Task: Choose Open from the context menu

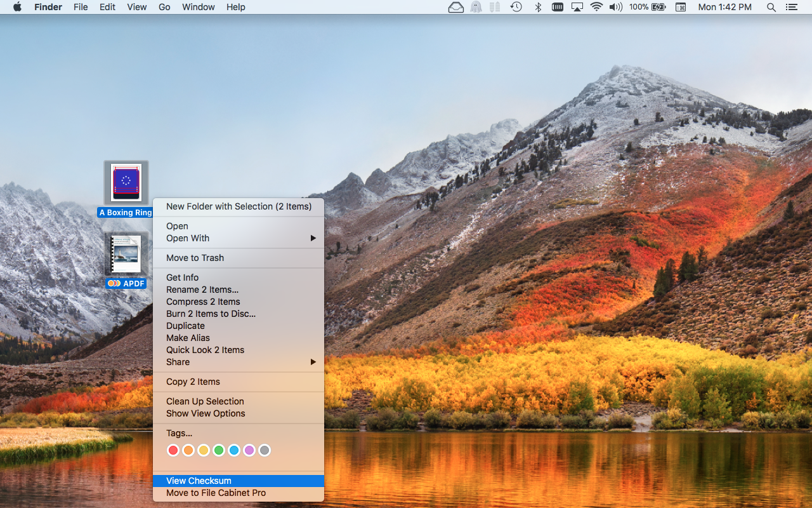Action: (239, 226)
